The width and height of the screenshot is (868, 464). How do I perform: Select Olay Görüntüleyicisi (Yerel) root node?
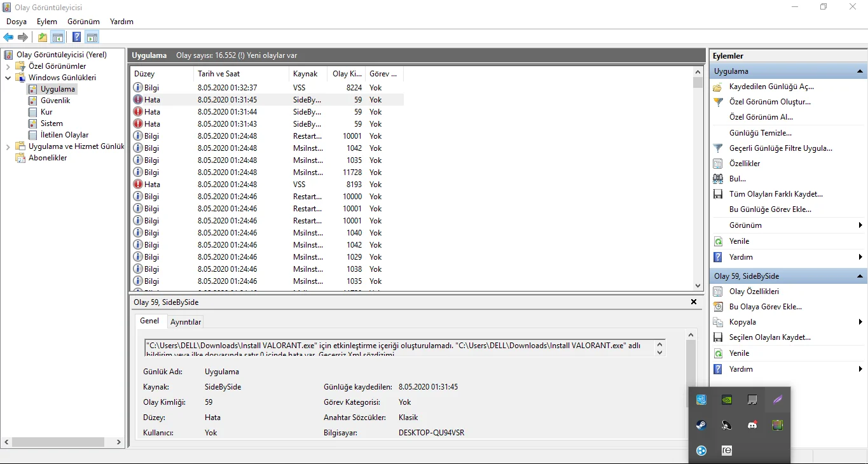61,55
